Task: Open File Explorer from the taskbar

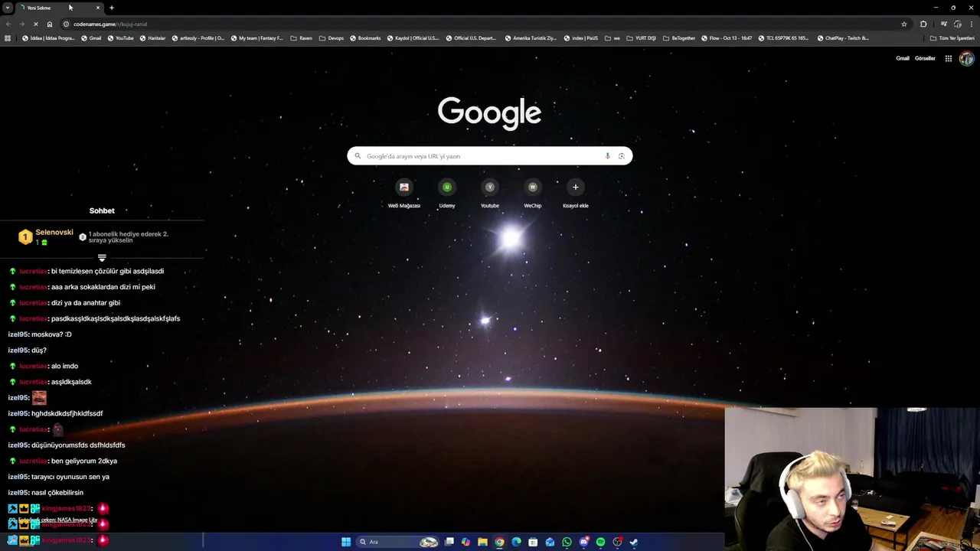Action: [x=482, y=542]
